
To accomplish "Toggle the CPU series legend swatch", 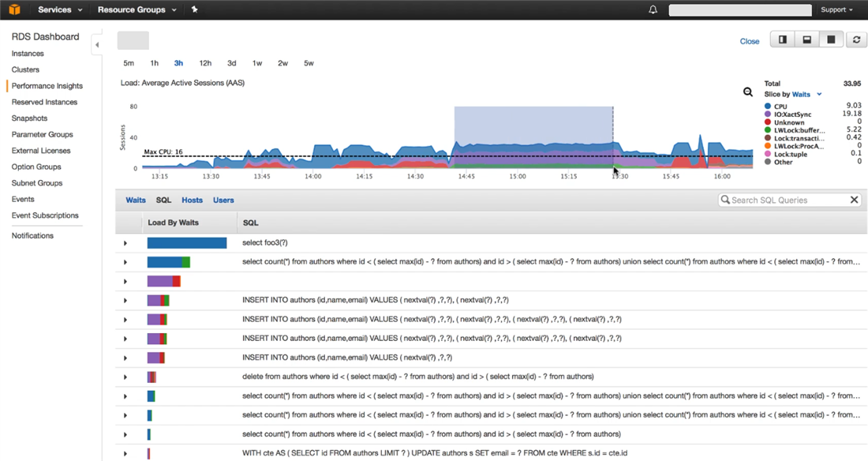I will click(768, 107).
